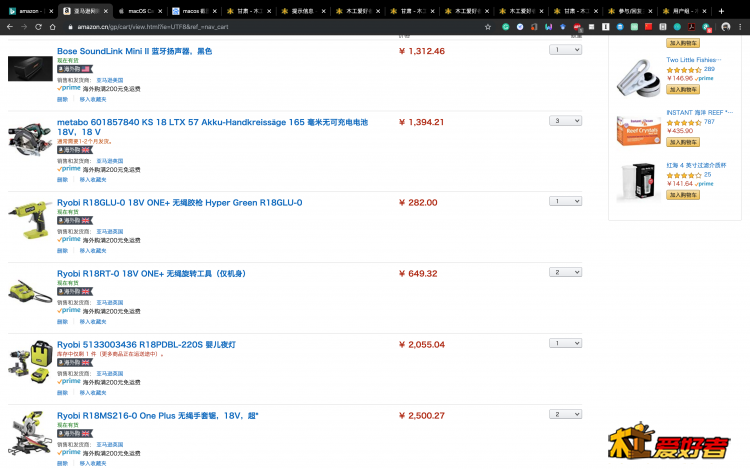750x469 pixels.
Task: Delete the Ryobi R18RT-0 from the cart
Action: [62, 322]
